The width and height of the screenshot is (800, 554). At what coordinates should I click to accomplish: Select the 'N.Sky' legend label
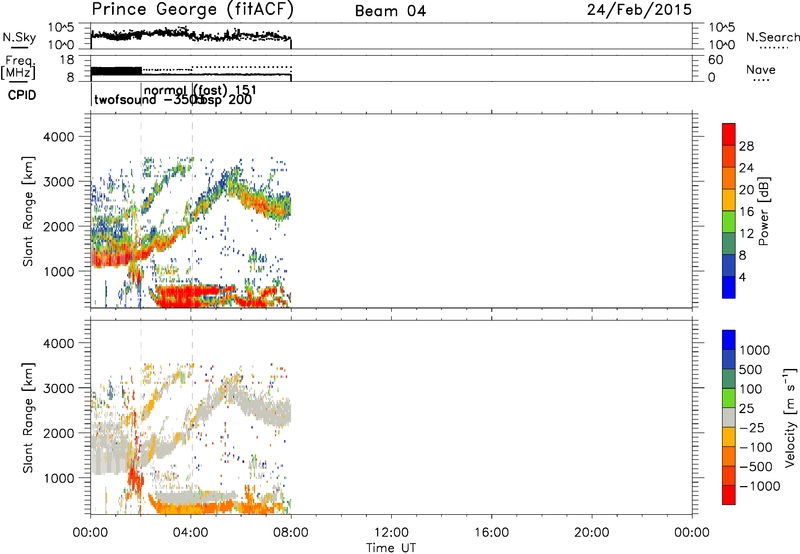[19, 37]
